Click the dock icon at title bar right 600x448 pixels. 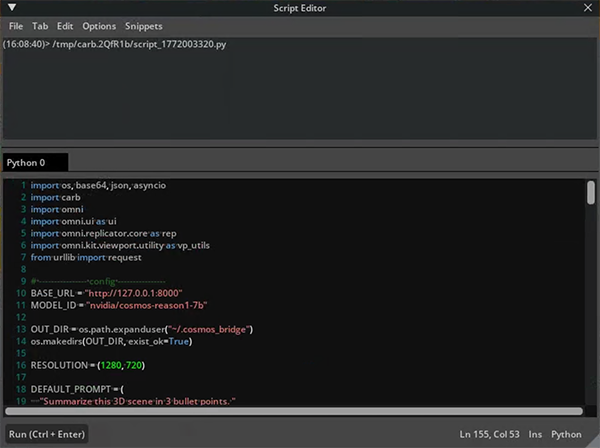[x=590, y=9]
